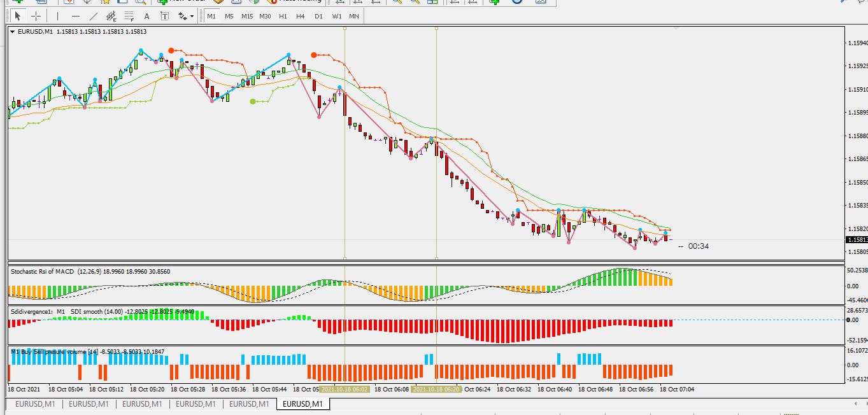Viewport: 868px width, 415px height.
Task: Switch chart to H4 timeframe
Action: point(301,16)
